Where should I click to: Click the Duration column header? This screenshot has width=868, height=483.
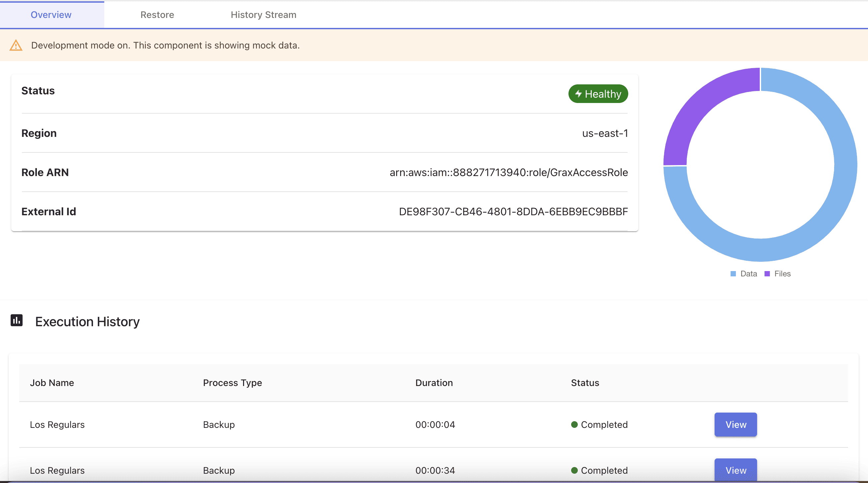434,383
